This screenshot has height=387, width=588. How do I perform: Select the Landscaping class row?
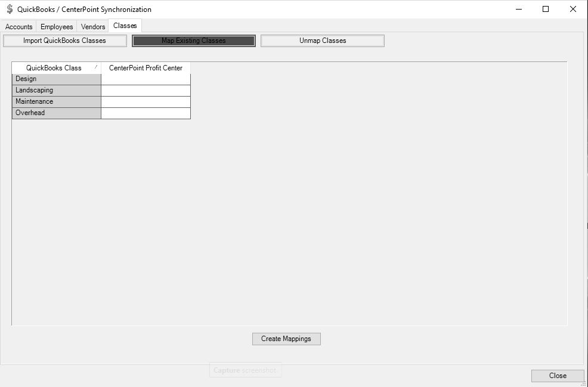click(57, 90)
